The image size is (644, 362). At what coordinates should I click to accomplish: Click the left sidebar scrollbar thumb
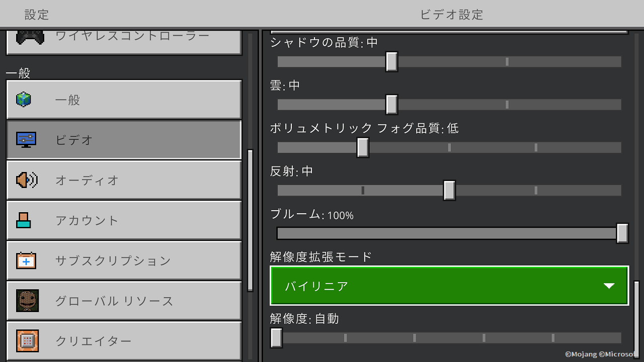pos(250,220)
